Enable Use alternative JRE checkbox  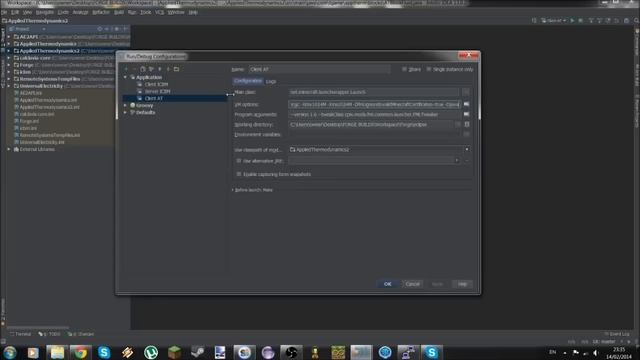tap(239, 161)
